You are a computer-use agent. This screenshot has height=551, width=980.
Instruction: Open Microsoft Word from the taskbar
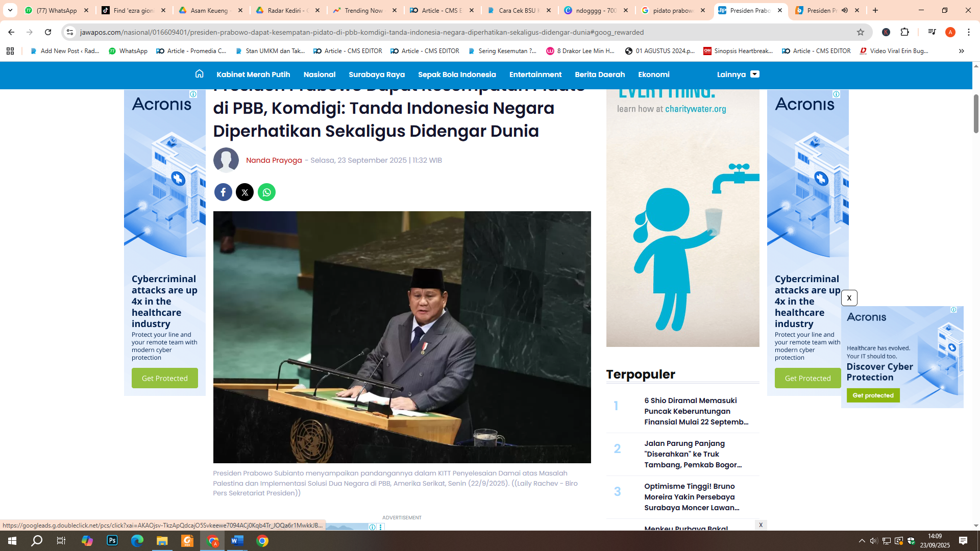[x=237, y=540]
